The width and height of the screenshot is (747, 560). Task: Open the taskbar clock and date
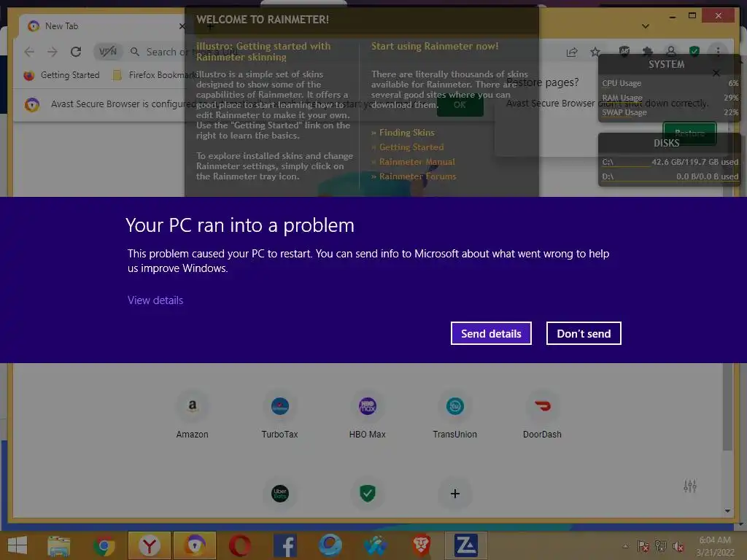(715, 546)
